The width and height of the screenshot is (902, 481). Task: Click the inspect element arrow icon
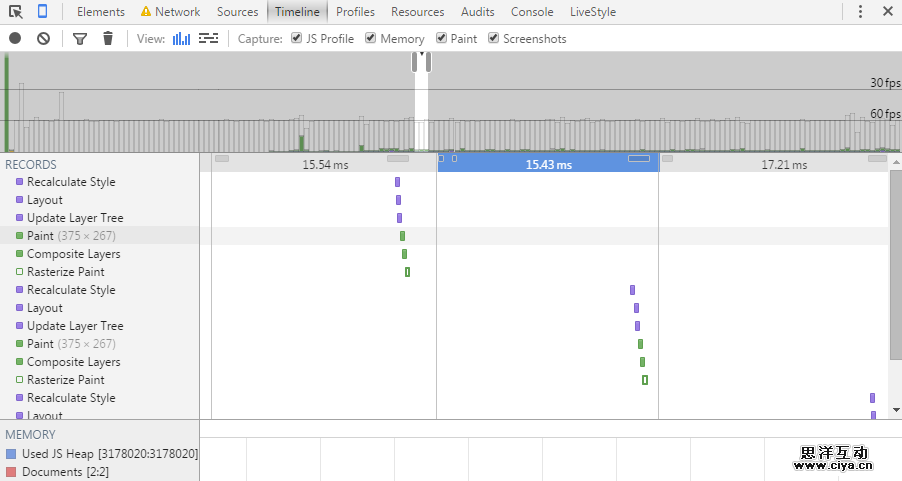[16, 12]
